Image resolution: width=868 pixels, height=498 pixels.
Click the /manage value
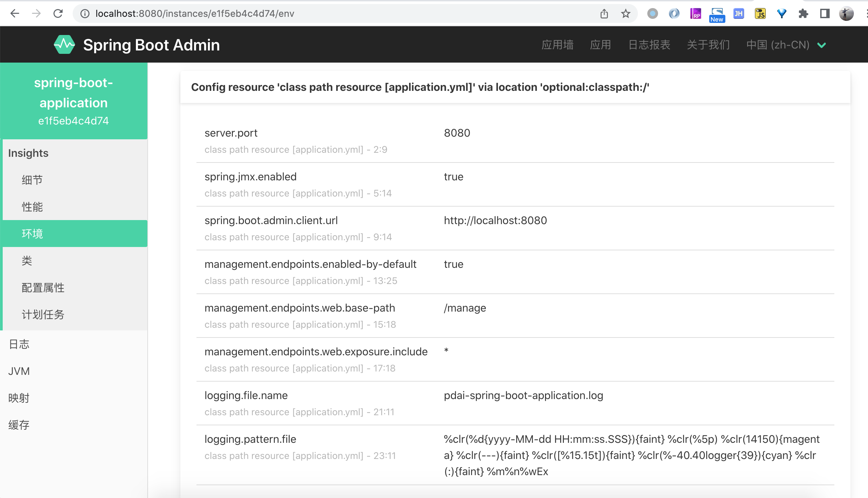tap(465, 308)
